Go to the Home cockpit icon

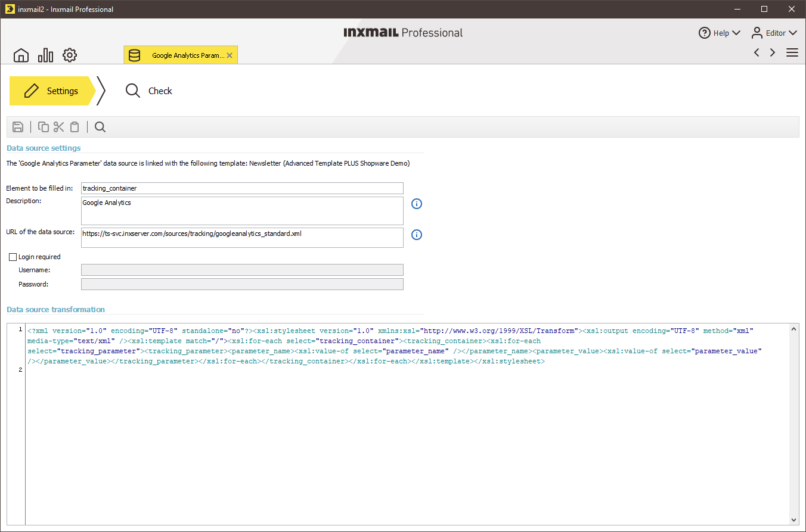point(21,55)
